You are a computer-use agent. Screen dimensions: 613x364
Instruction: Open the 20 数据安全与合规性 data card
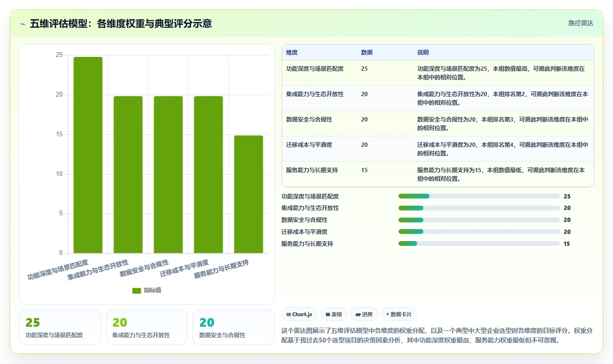(x=234, y=327)
